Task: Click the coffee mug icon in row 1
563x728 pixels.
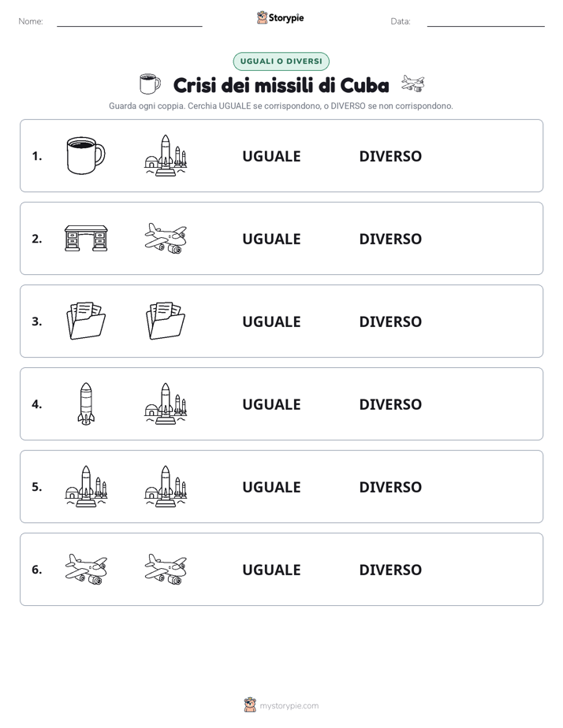Action: tap(86, 155)
